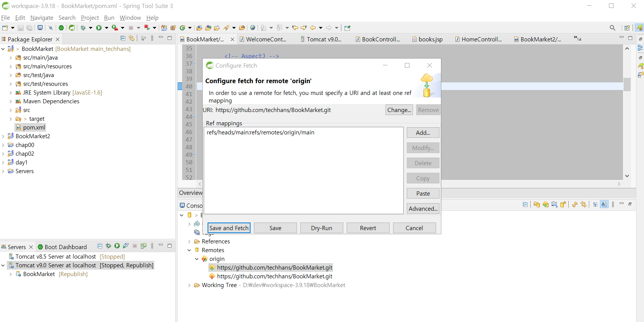Click the Save toolbar icon
Image resolution: width=644 pixels, height=322 pixels.
[21, 28]
